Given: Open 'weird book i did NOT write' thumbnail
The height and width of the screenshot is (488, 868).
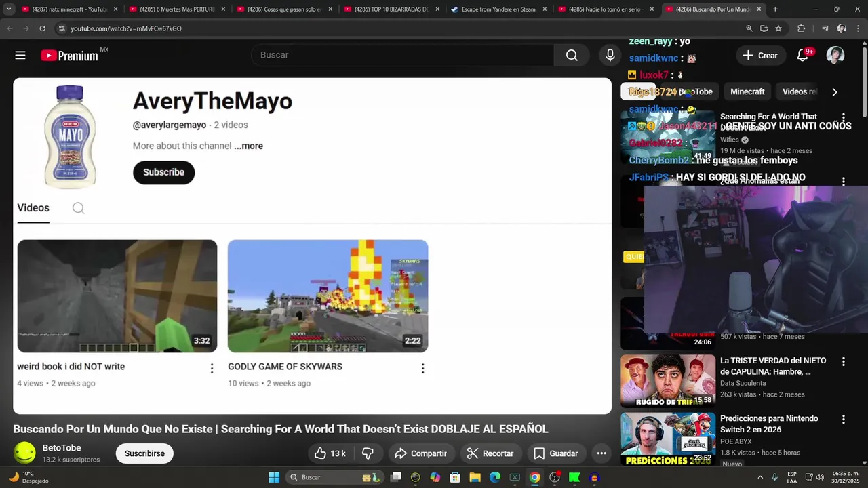Looking at the screenshot, I should (x=117, y=296).
